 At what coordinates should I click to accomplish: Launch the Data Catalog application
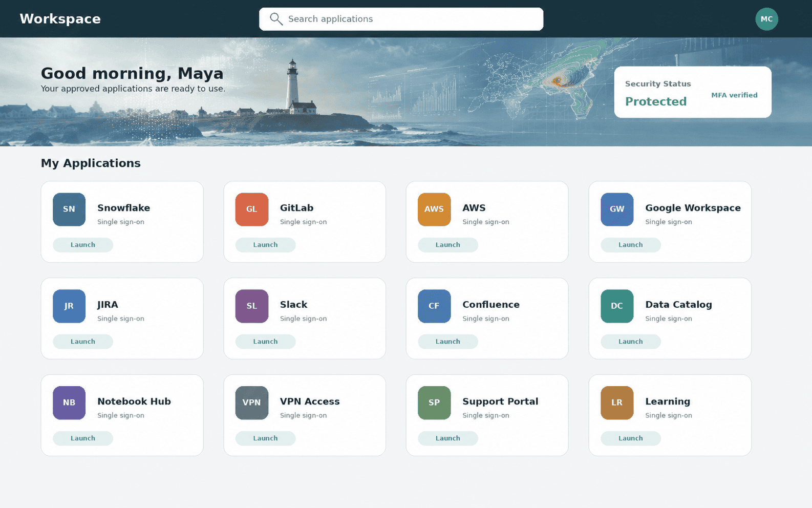631,342
